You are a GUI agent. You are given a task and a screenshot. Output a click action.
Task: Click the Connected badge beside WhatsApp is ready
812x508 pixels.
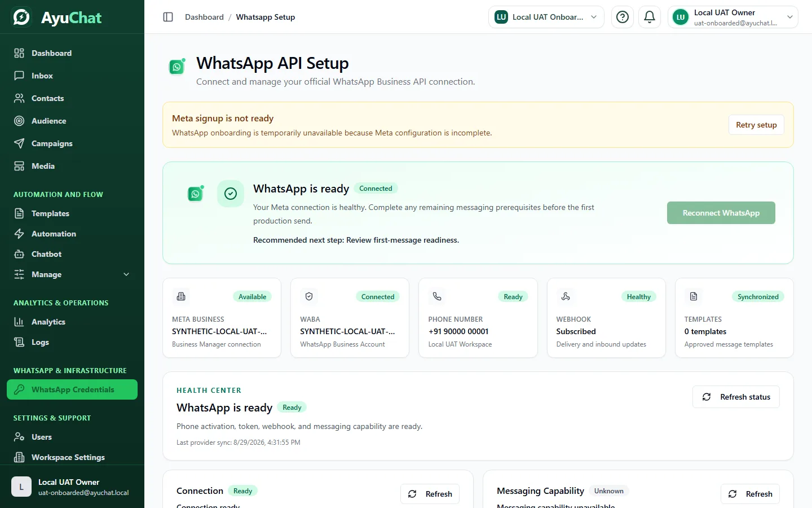point(376,189)
